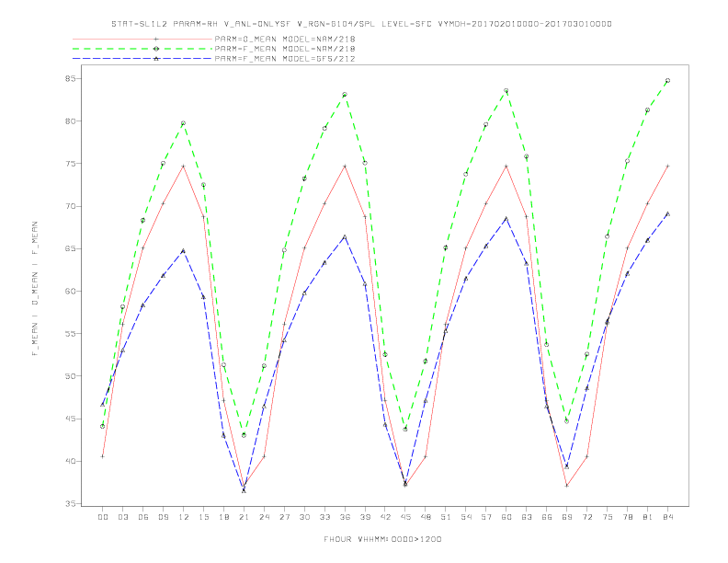
Task: Click the x-axis tick label 15
Action: 203,517
